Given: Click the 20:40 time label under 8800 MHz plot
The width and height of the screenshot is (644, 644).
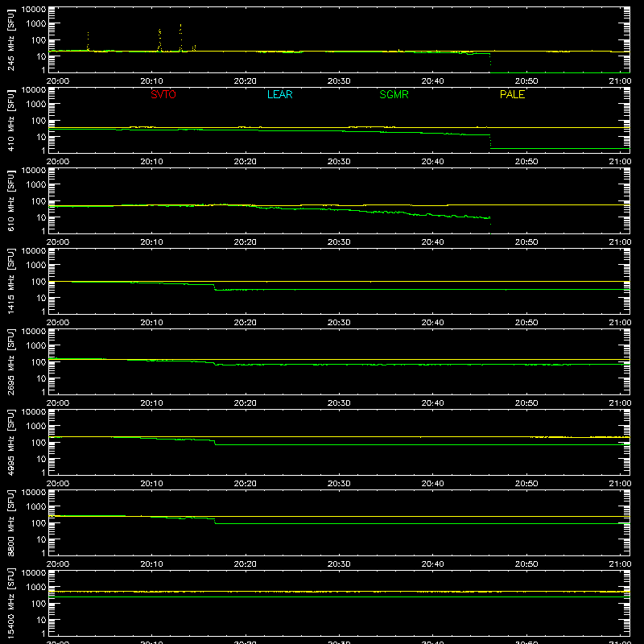Looking at the screenshot, I should (432, 564).
